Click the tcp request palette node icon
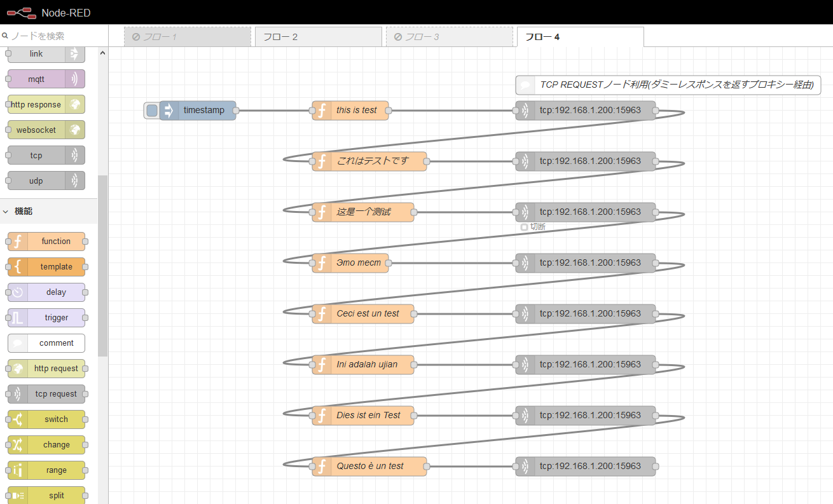Image resolution: width=833 pixels, height=504 pixels. click(x=18, y=394)
